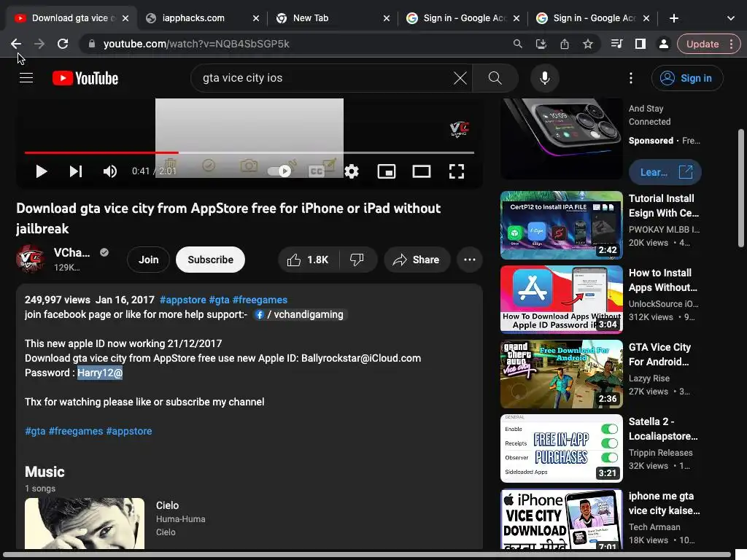Open the #appstore hashtag beside the date
Image resolution: width=747 pixels, height=560 pixels.
coord(183,300)
